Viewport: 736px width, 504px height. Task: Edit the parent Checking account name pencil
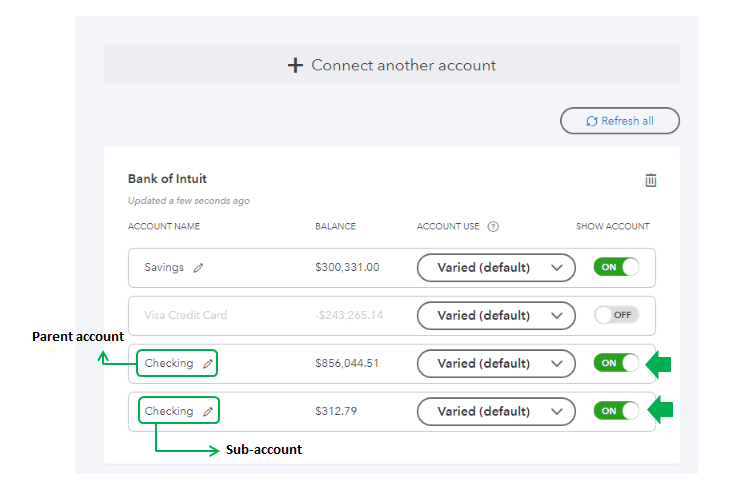pyautogui.click(x=208, y=364)
